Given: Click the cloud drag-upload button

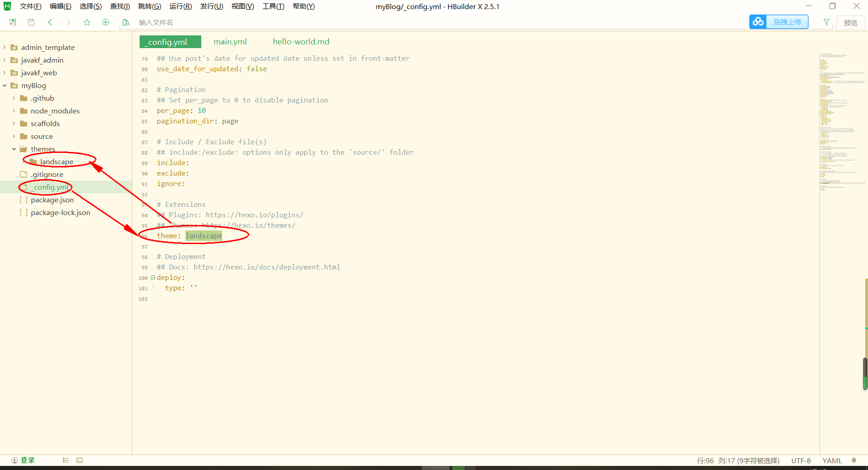Looking at the screenshot, I should (x=779, y=22).
